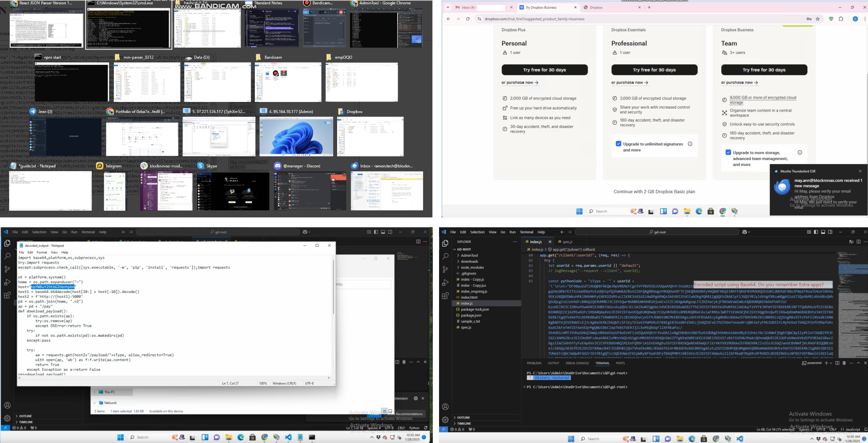The height and width of the screenshot is (443, 868).
Task: Uncheck Upgrade to unlimited signatures checkbox
Action: pyautogui.click(x=618, y=144)
